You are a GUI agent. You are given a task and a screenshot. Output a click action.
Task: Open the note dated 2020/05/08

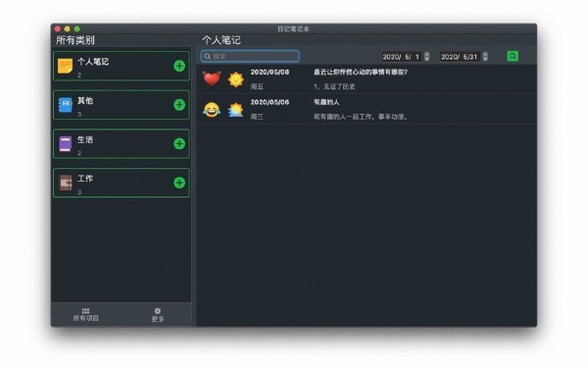[367, 79]
